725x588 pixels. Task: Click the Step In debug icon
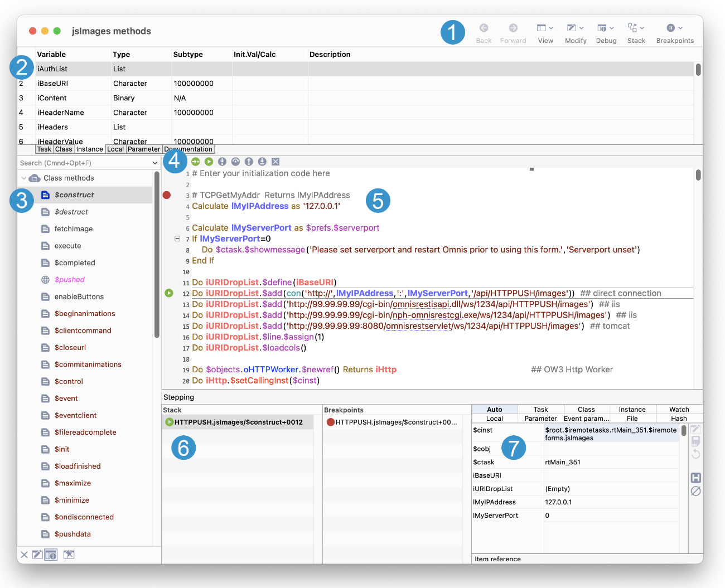pyautogui.click(x=222, y=162)
